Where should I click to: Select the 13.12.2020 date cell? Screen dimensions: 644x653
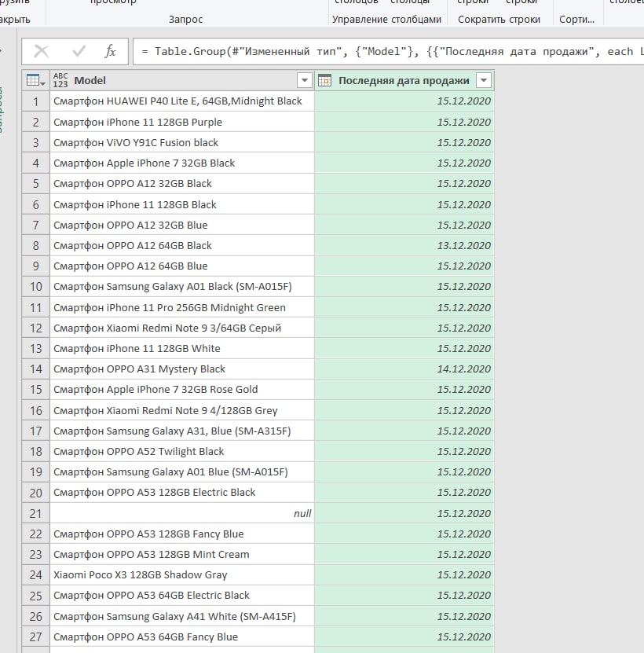pyautogui.click(x=404, y=246)
